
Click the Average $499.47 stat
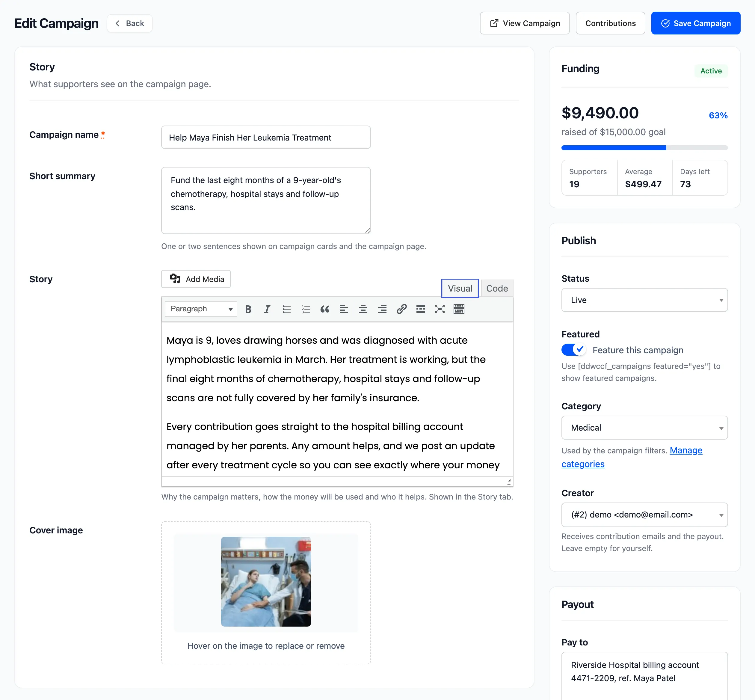click(x=644, y=178)
